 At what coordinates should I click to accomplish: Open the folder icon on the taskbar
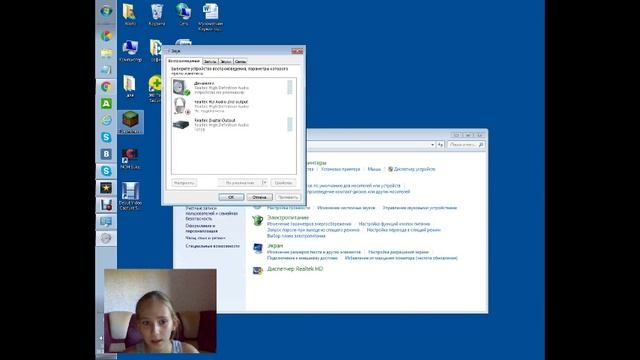[x=106, y=53]
